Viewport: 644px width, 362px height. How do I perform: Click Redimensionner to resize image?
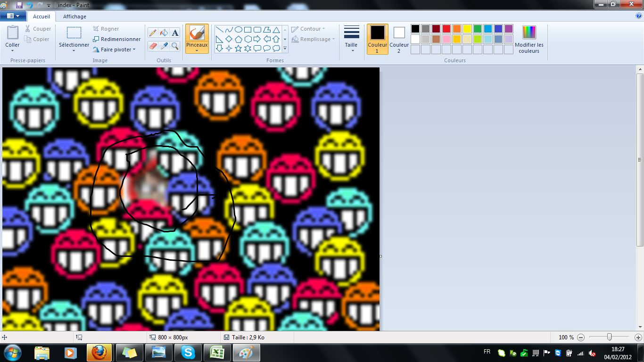tap(116, 39)
